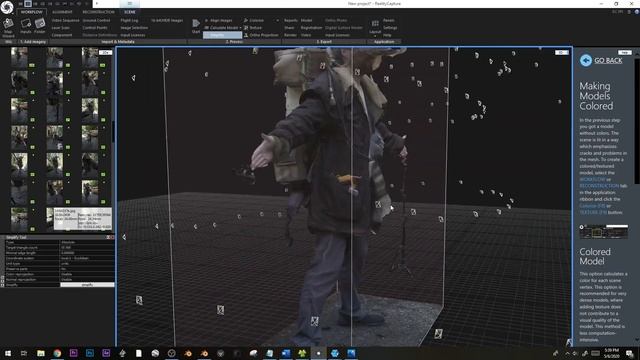Open the RECONSTRUCTION link in help text
640x360 pixels.
[599, 186]
